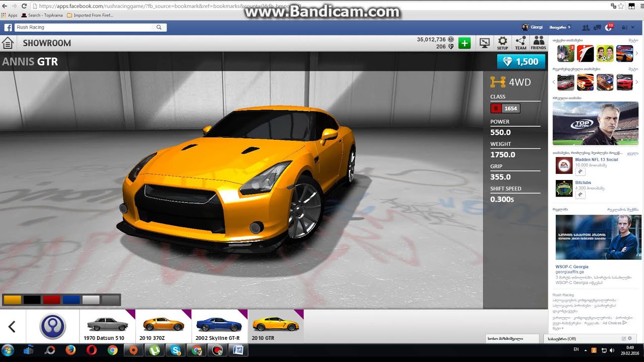Open Facebook messages icon

pos(597,28)
